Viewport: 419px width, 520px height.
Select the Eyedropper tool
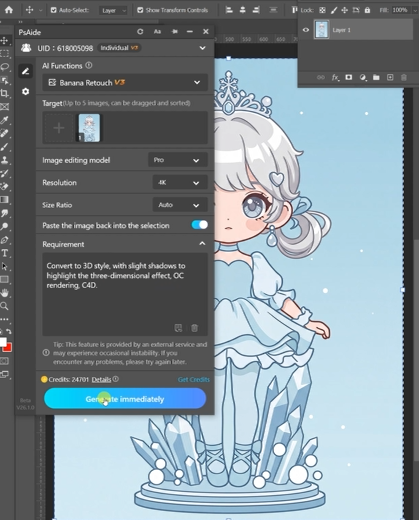point(4,120)
